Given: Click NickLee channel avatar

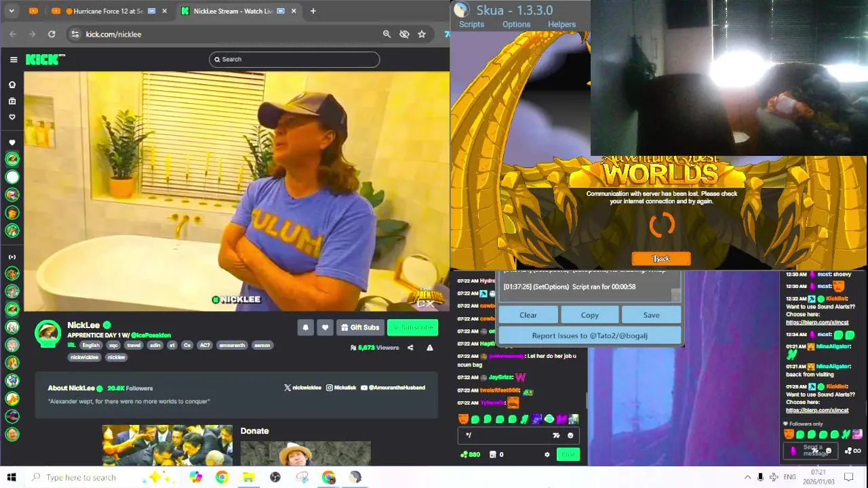Looking at the screenshot, I should click(x=47, y=333).
